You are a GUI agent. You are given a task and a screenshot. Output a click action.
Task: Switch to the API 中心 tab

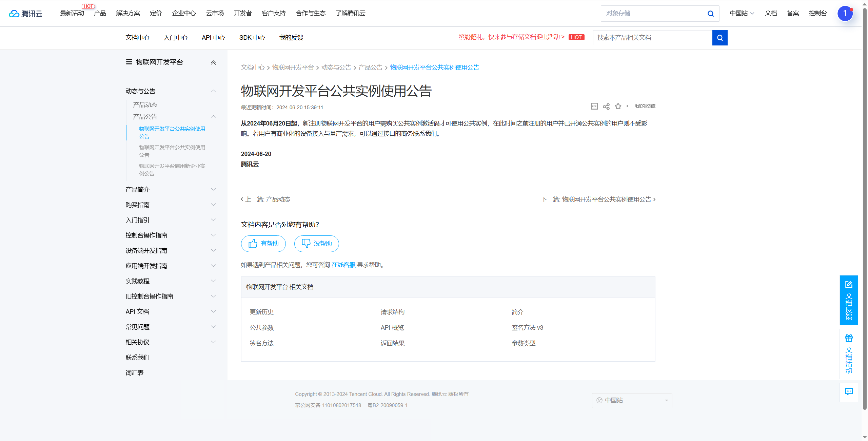(x=213, y=38)
